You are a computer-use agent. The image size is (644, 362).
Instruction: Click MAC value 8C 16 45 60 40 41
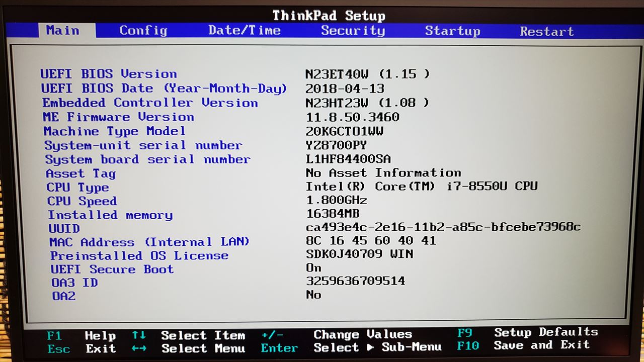[x=371, y=240]
